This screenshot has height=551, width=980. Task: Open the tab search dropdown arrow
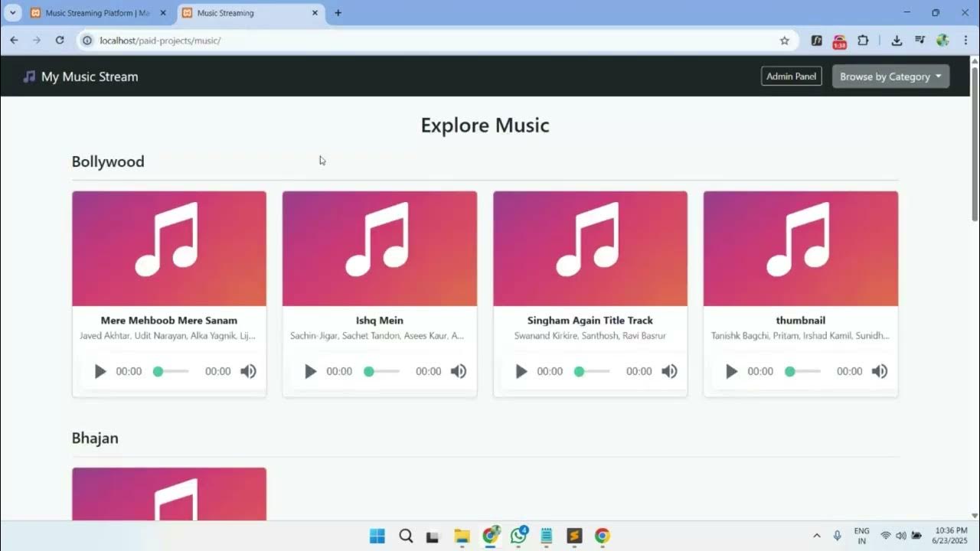(12, 13)
